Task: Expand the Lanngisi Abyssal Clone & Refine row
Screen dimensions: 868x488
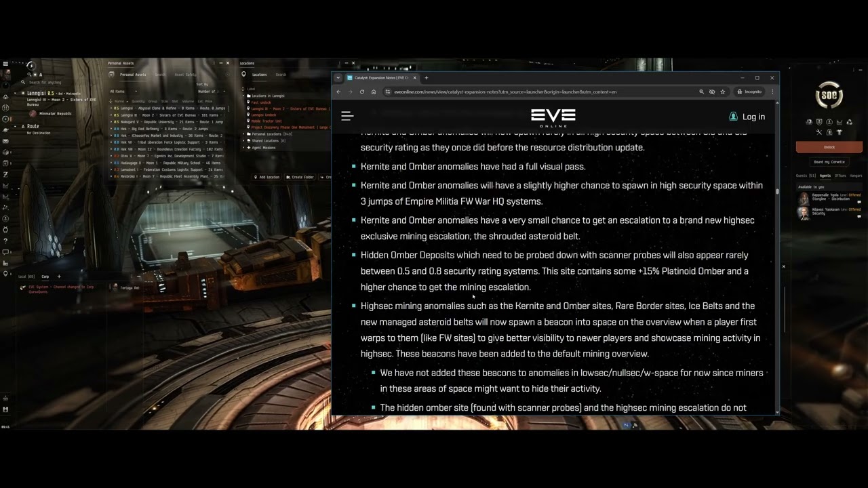Action: coord(111,108)
